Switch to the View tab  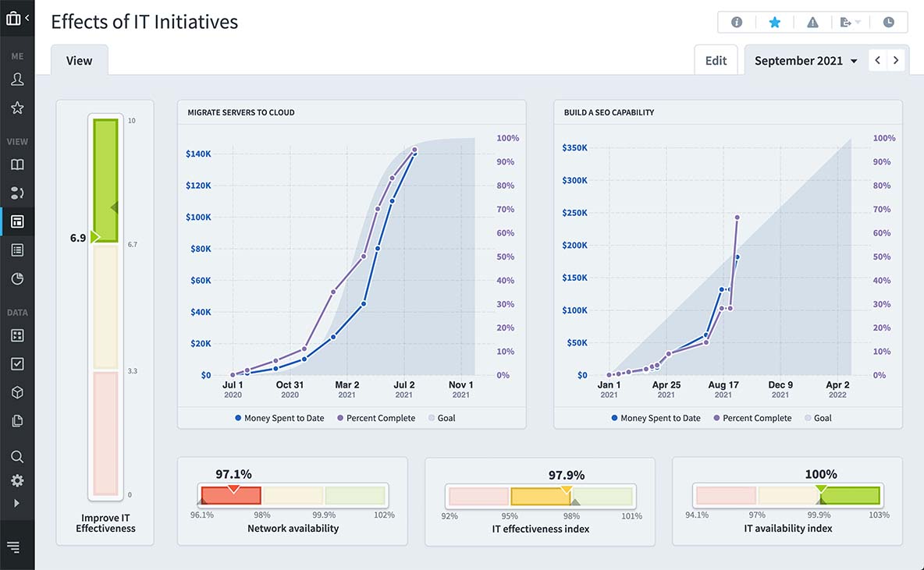79,59
